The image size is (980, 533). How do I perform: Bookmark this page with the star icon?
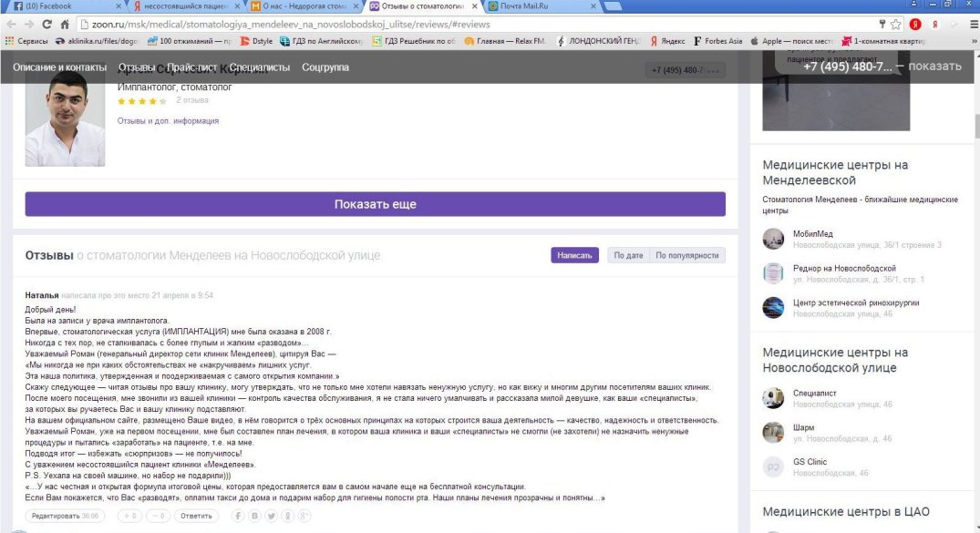click(x=895, y=25)
